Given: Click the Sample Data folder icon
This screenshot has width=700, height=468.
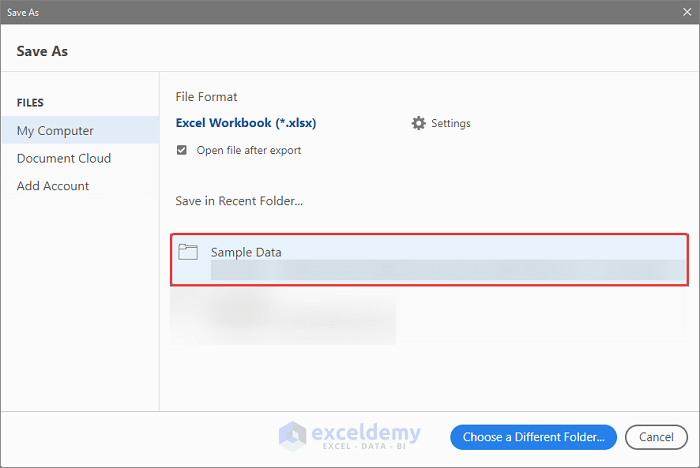Looking at the screenshot, I should (188, 252).
